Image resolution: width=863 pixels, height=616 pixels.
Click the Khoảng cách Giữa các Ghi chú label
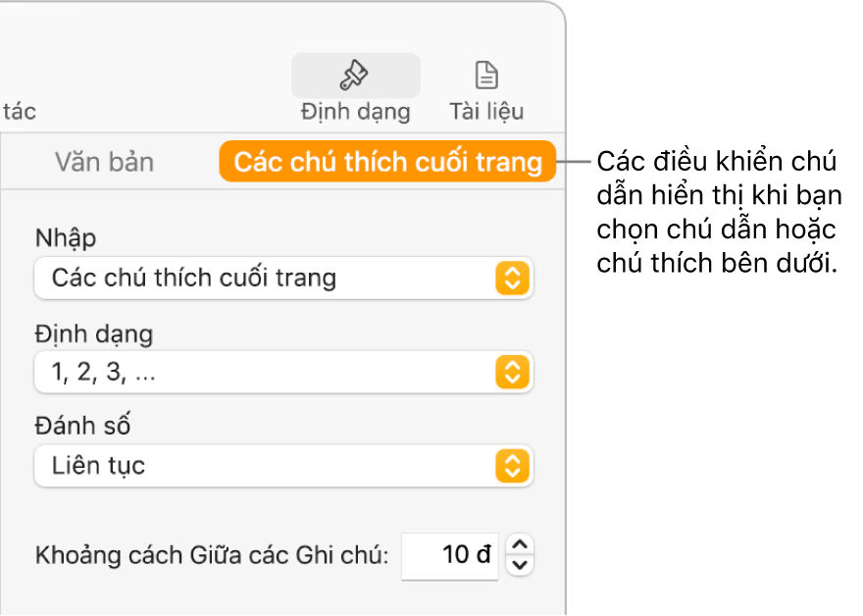(212, 556)
